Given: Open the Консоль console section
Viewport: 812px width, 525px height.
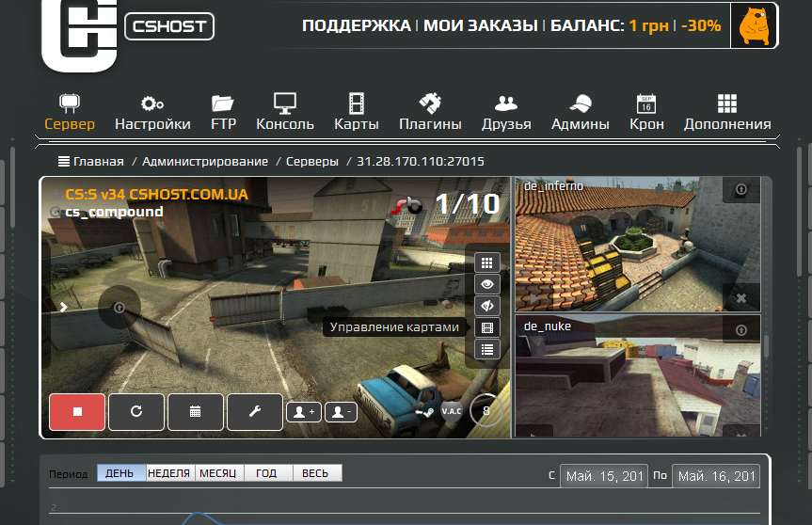Looking at the screenshot, I should [285, 112].
